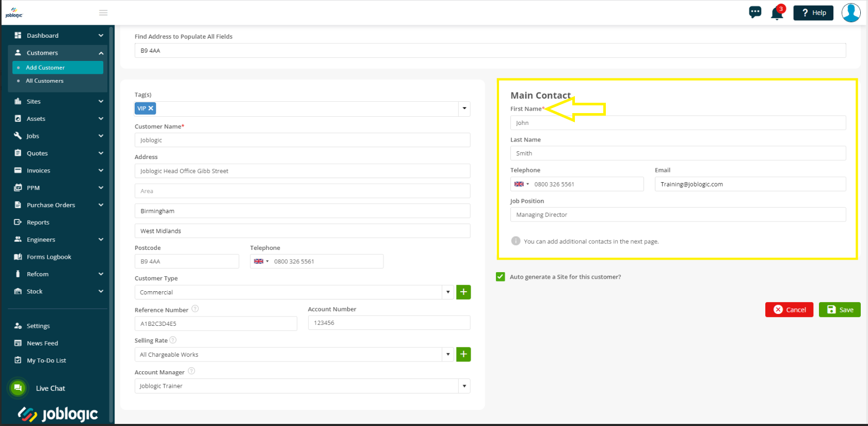Remove the VIP tag

[151, 108]
